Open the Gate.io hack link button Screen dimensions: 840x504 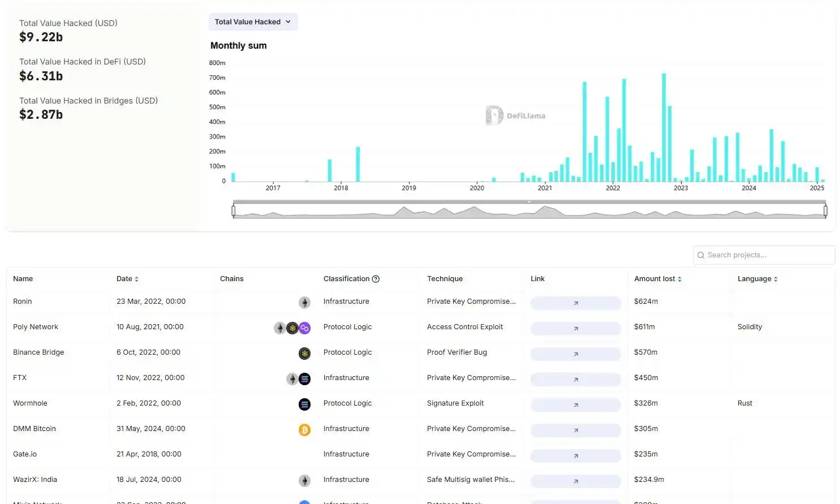575,456
